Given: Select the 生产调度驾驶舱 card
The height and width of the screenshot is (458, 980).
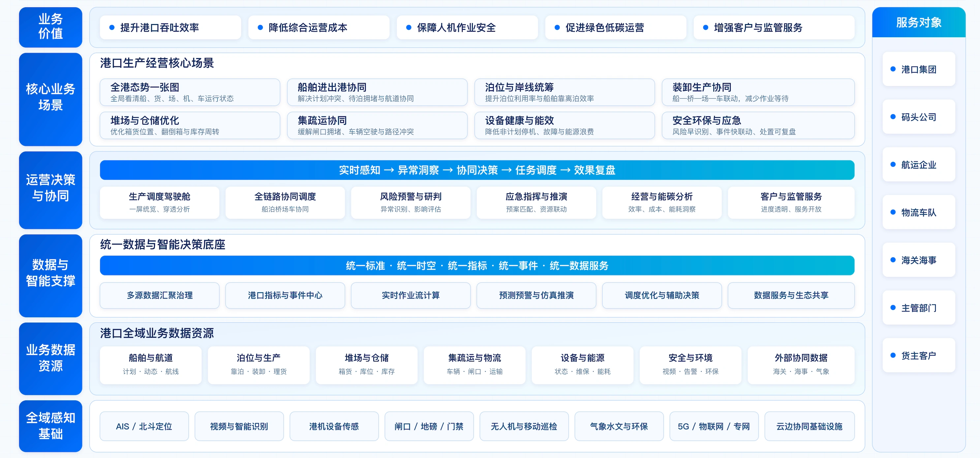Looking at the screenshot, I should coord(159,202).
